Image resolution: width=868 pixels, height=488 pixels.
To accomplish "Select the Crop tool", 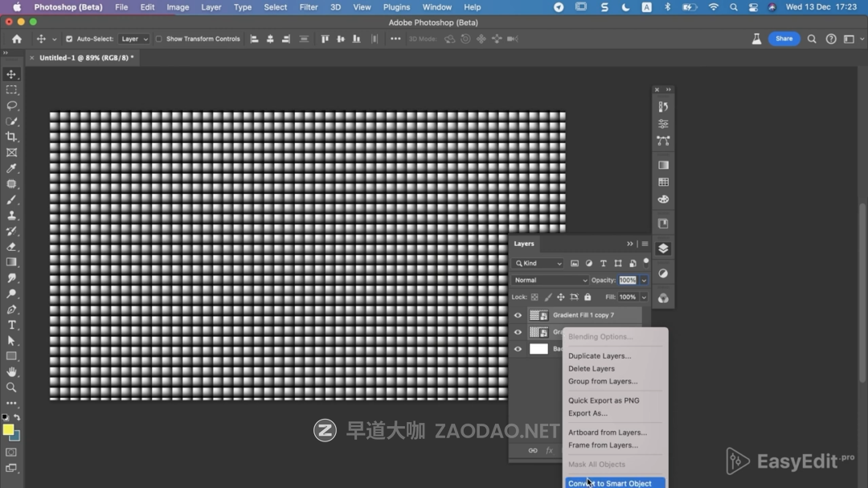I will (11, 137).
